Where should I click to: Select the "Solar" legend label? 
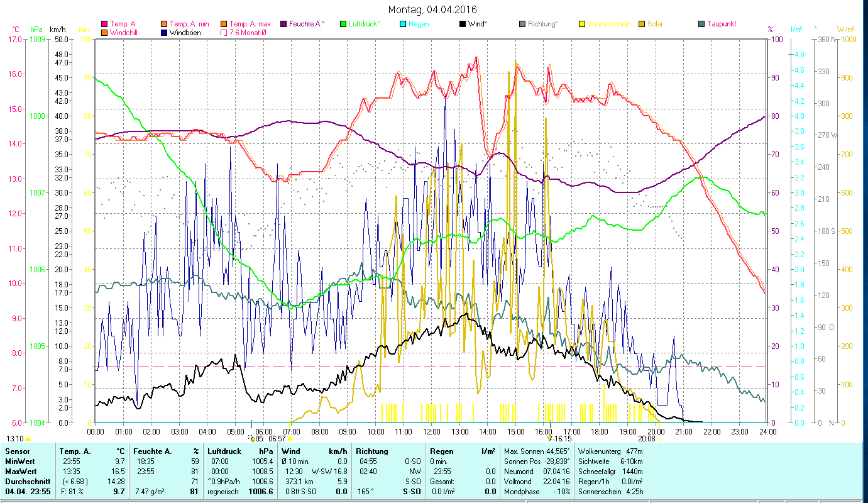[x=655, y=24]
